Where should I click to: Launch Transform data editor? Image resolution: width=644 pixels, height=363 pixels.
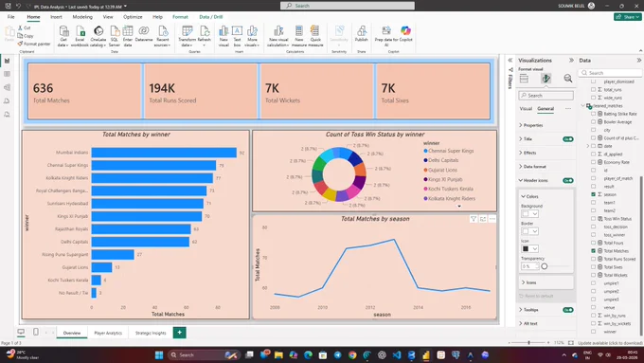pyautogui.click(x=188, y=36)
